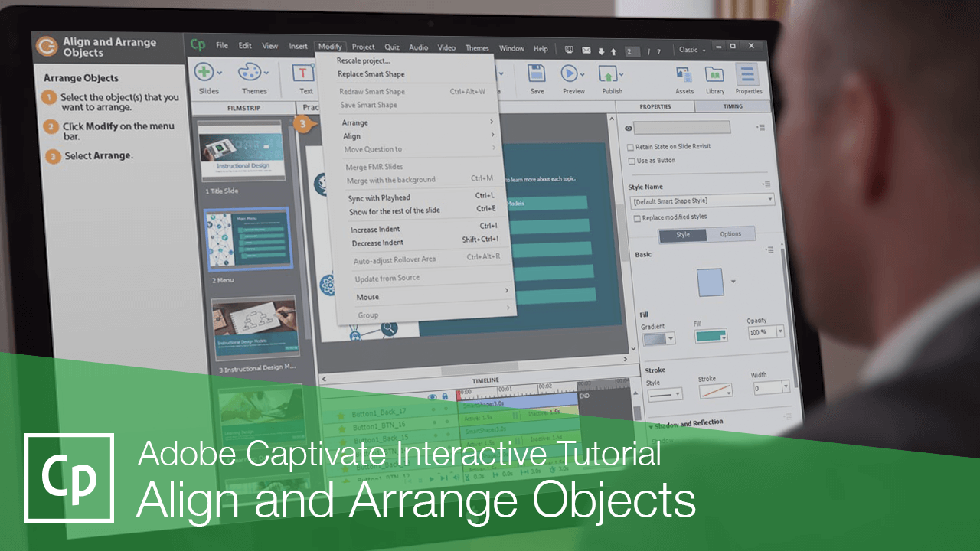Enable Replace modified styles
Viewport: 980px width, 551px height.
tap(637, 218)
